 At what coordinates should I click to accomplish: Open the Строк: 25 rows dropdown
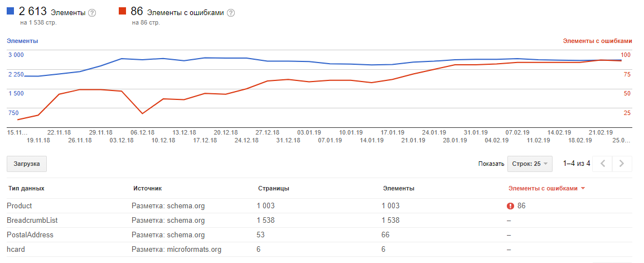530,164
